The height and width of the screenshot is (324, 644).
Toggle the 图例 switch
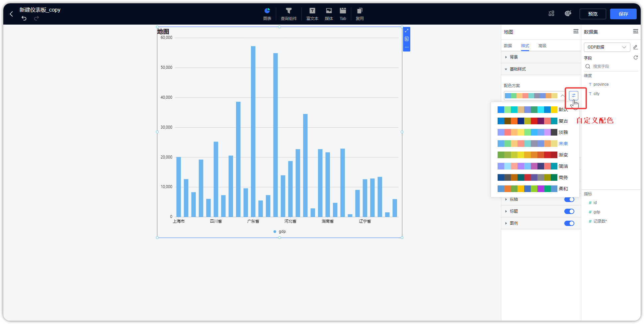click(569, 223)
